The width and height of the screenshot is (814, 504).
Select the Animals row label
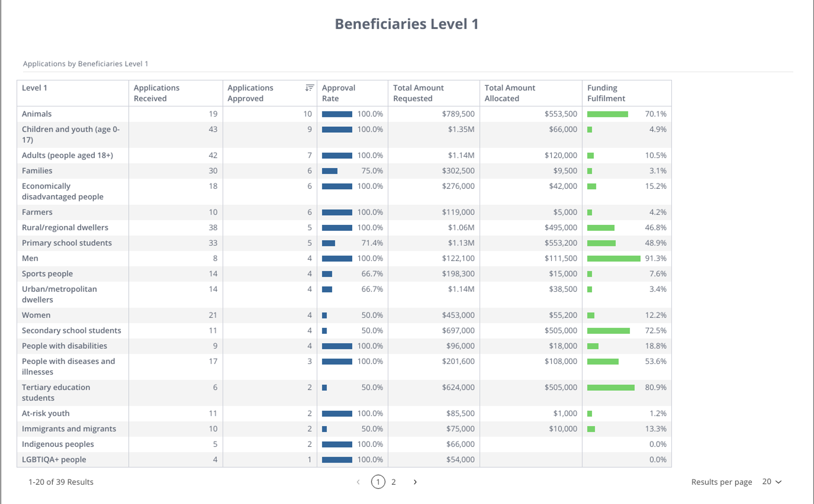[x=37, y=114]
